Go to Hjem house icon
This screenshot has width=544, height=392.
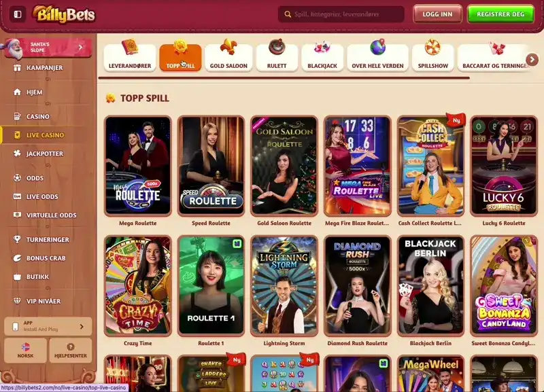(17, 92)
